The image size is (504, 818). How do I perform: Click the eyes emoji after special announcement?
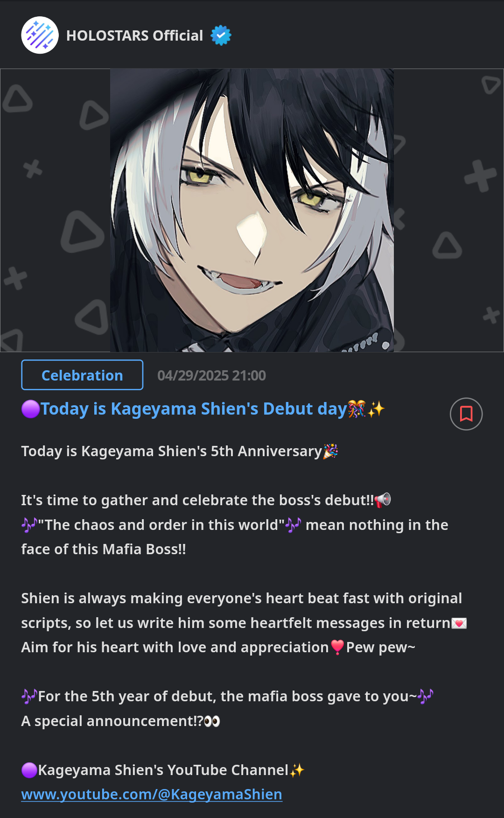[212, 721]
